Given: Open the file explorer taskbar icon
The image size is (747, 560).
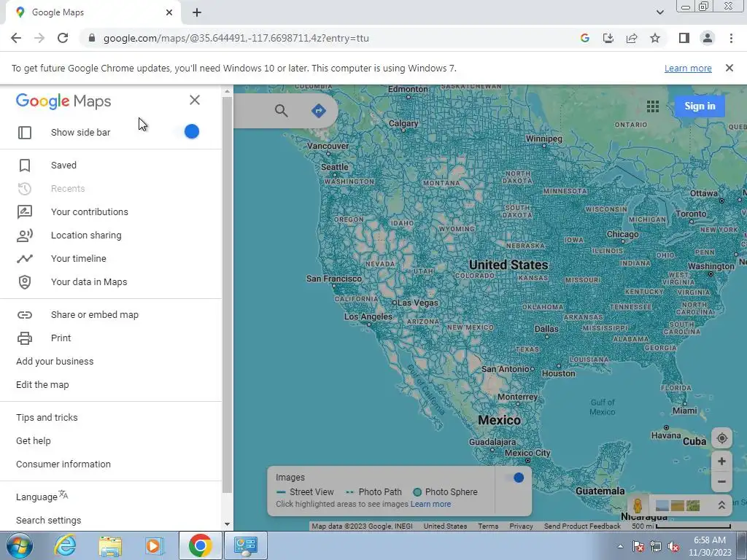Looking at the screenshot, I should pyautogui.click(x=110, y=545).
